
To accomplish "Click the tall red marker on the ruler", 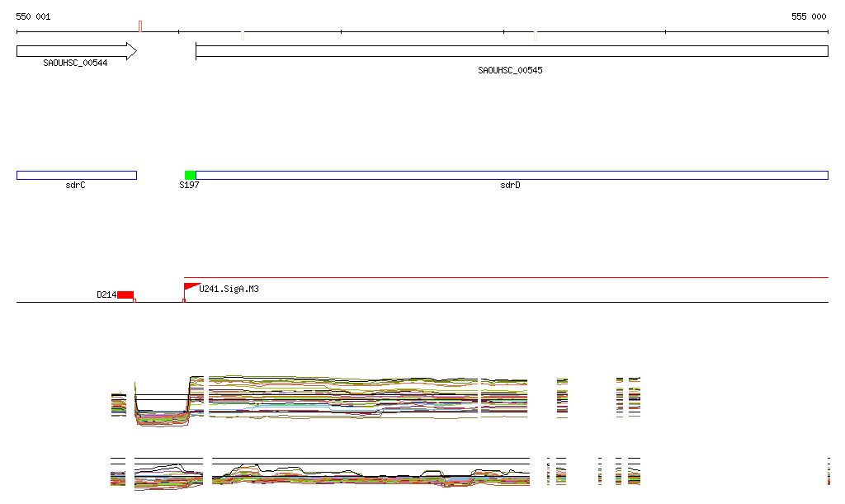I will tap(140, 26).
